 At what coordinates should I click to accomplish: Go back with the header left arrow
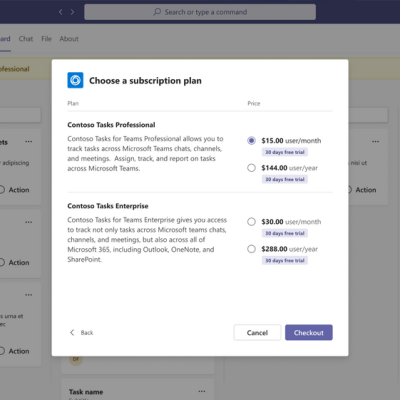60,12
